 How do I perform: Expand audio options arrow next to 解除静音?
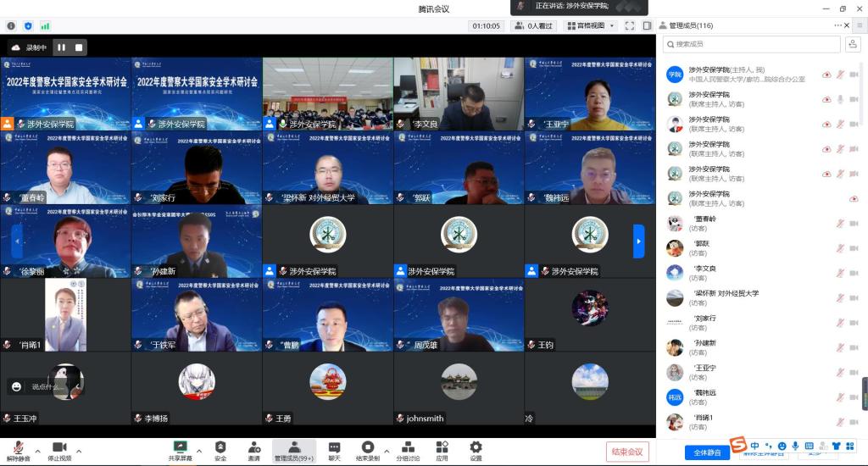click(x=38, y=451)
